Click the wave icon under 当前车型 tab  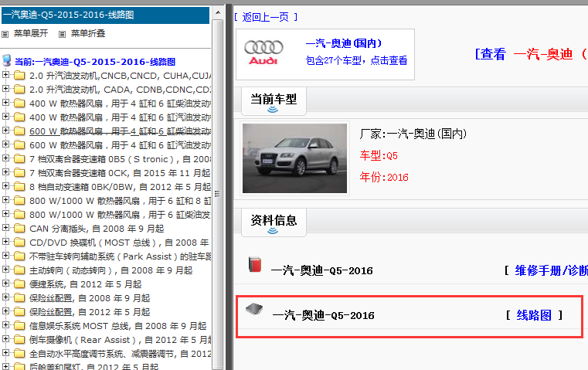pos(273,109)
